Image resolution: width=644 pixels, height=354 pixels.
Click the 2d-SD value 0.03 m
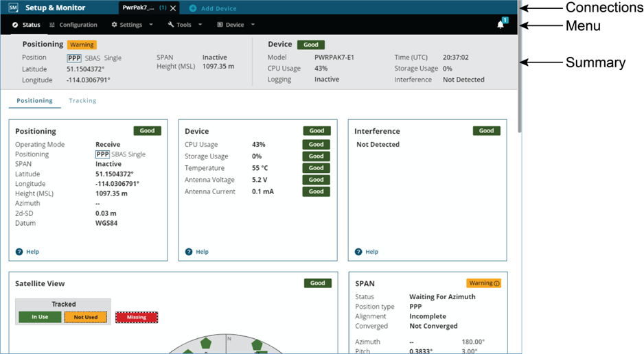106,213
